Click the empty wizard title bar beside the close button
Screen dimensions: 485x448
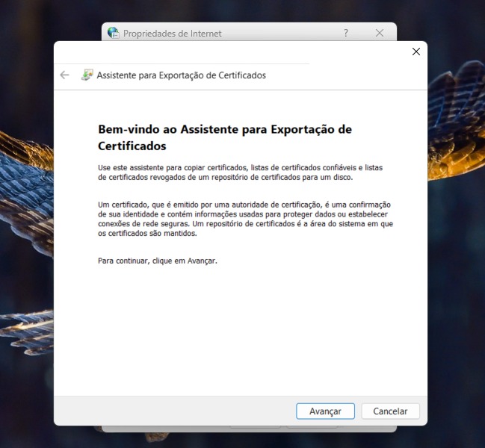tap(359, 52)
